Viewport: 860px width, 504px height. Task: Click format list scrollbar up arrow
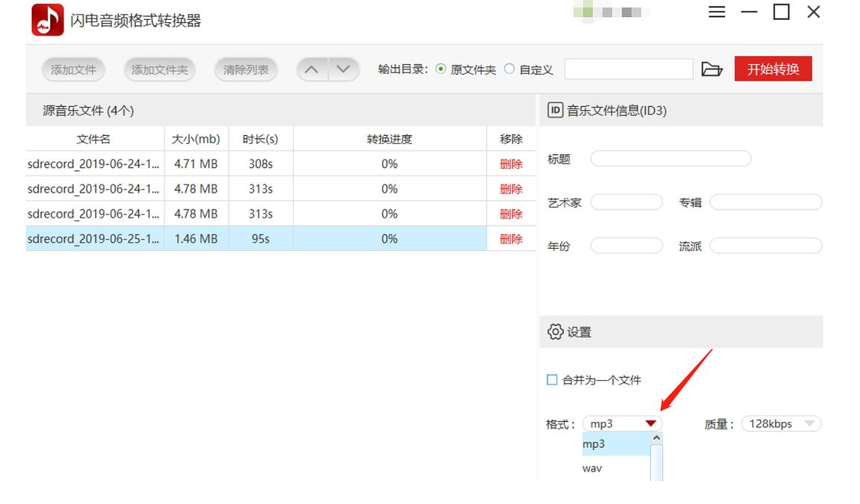pos(656,438)
